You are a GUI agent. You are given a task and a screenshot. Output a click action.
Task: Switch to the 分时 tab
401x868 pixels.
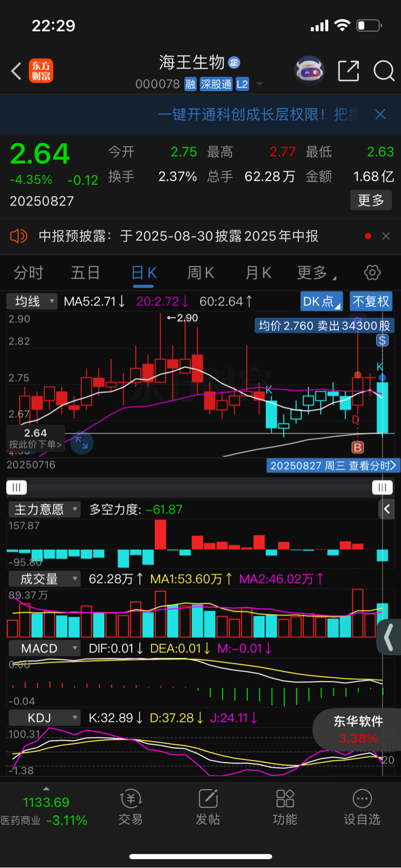click(x=28, y=272)
